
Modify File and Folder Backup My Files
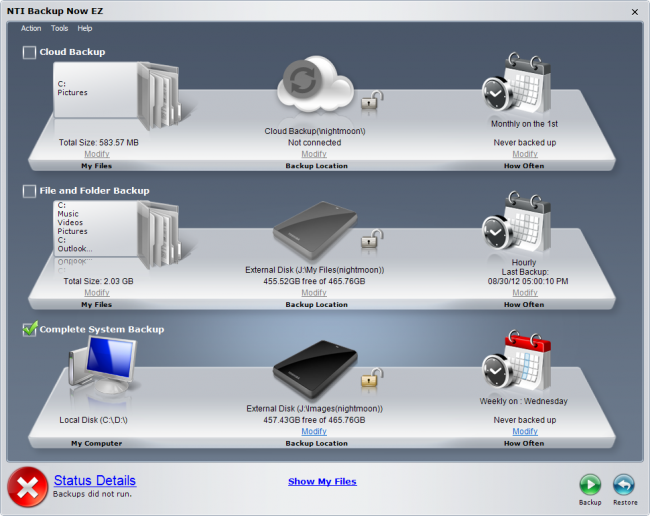97,293
